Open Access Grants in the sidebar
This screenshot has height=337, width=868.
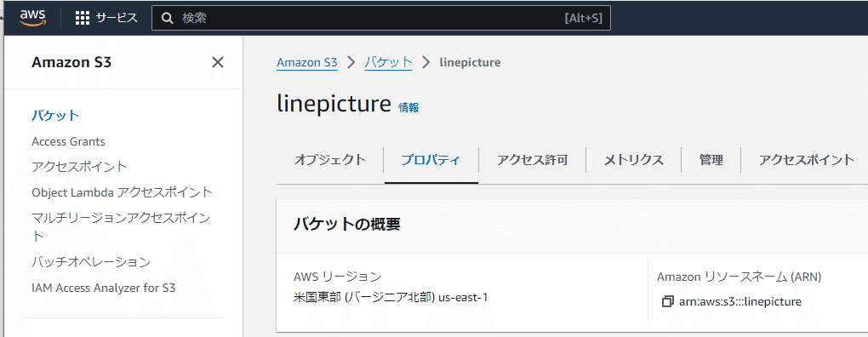coord(69,141)
